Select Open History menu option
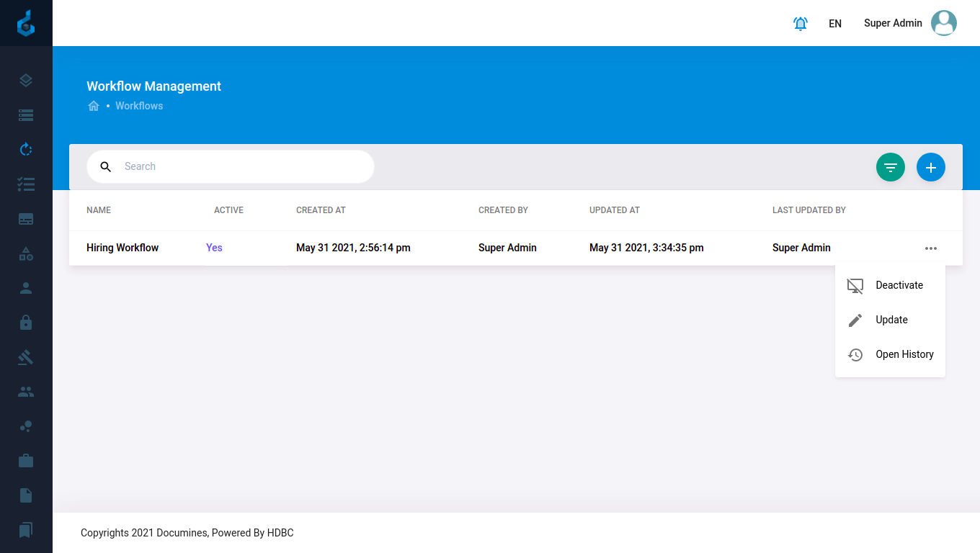 coord(904,354)
